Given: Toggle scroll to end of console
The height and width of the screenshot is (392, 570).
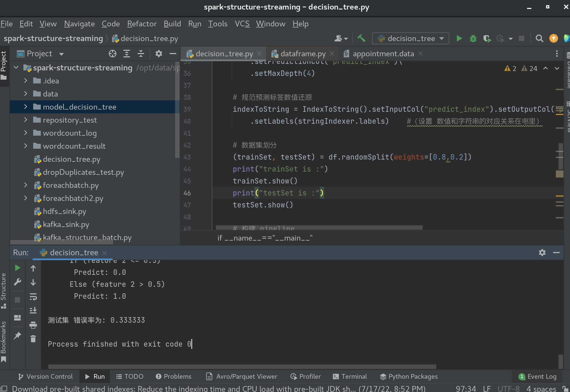Looking at the screenshot, I should 33,310.
